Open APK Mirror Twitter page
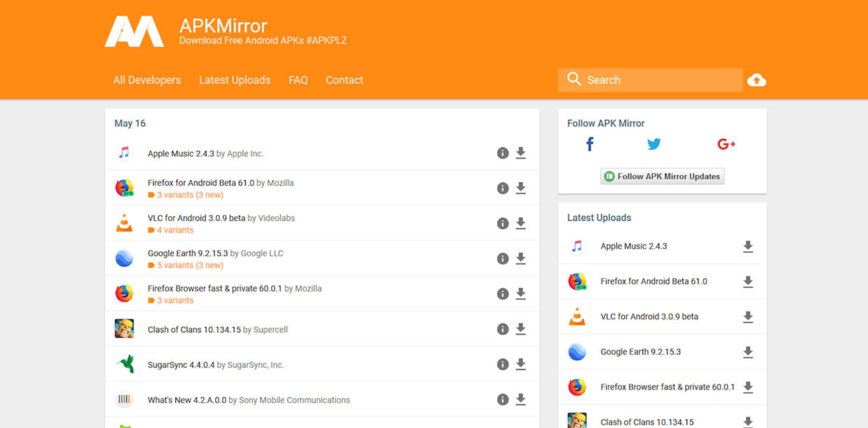 654,145
